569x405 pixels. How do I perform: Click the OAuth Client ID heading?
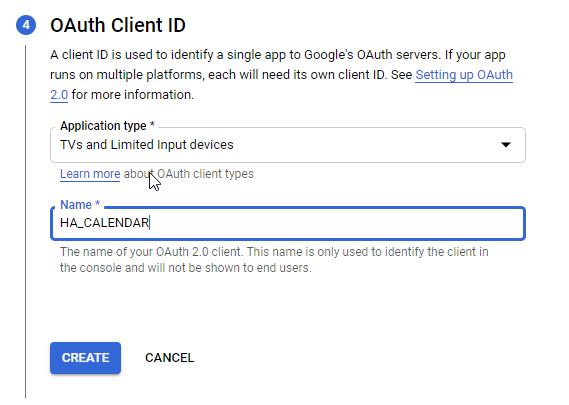pyautogui.click(x=118, y=25)
